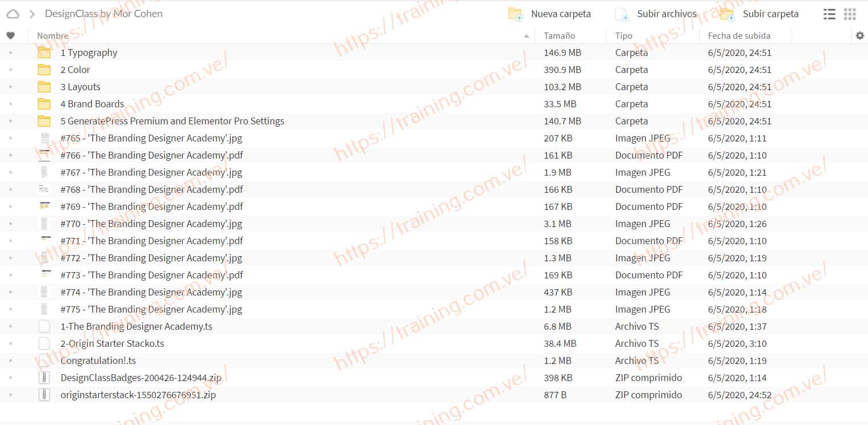The height and width of the screenshot is (425, 868).
Task: Open column settings gear
Action: (x=860, y=36)
